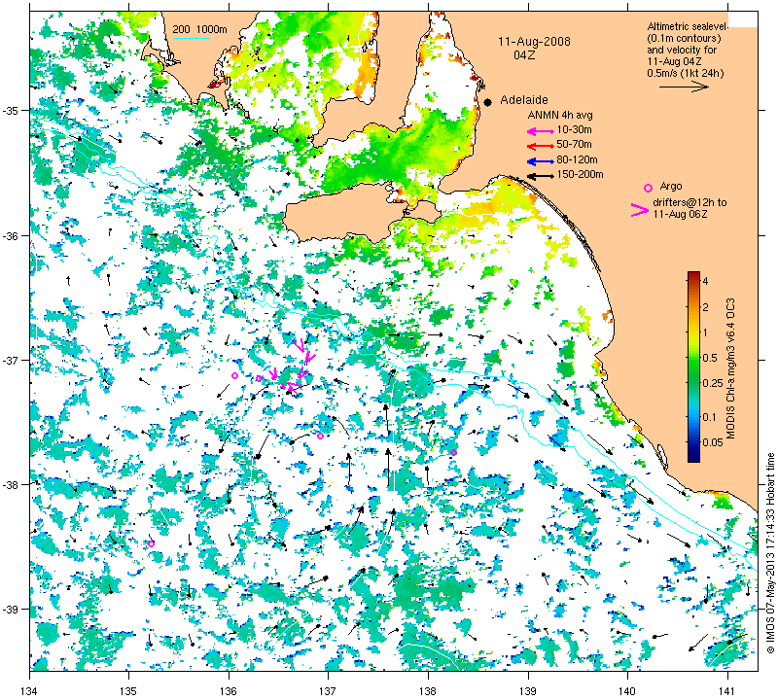778x700 pixels.
Task: Click the '04Z' time label under date
Action: [x=524, y=55]
